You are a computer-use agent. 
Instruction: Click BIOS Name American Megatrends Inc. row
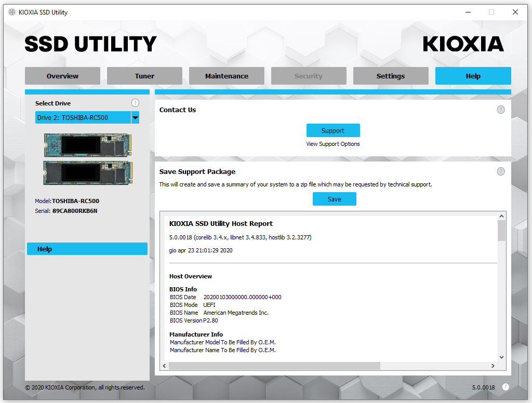(x=219, y=313)
